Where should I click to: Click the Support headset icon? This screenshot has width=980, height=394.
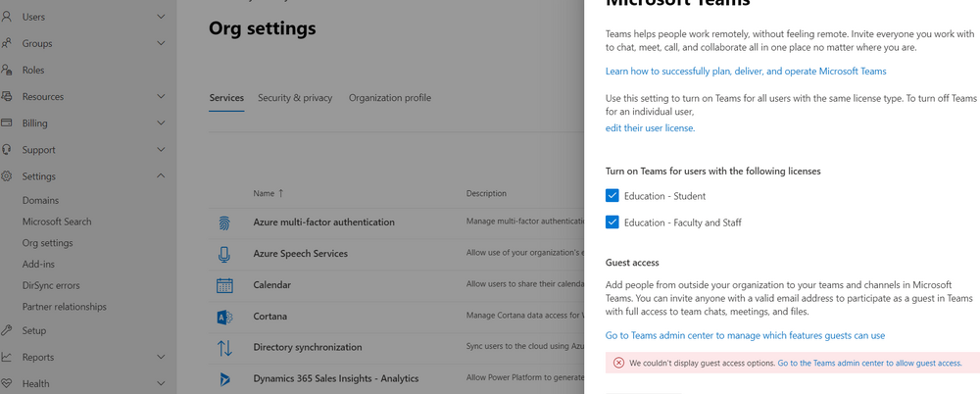(x=6, y=150)
